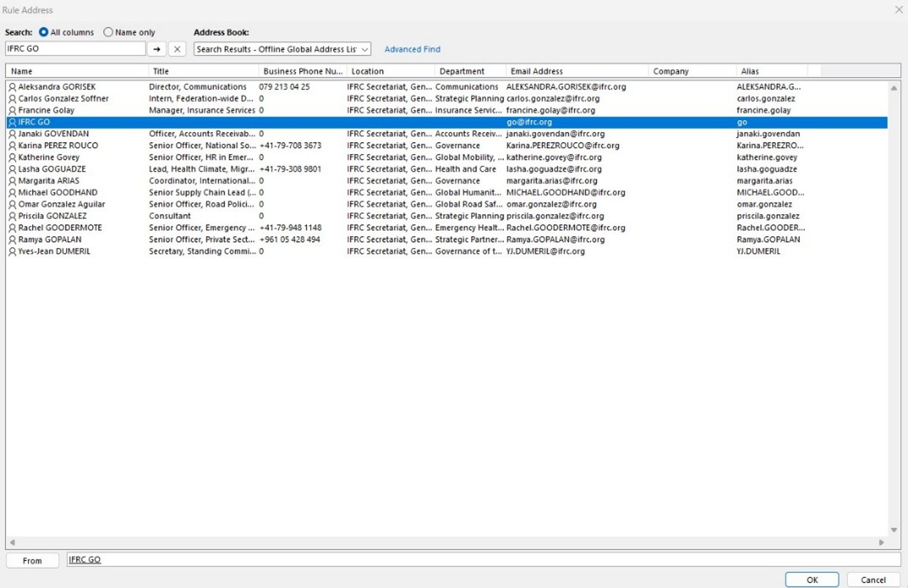
Task: Select the Katherine Govey name
Action: pyautogui.click(x=49, y=157)
